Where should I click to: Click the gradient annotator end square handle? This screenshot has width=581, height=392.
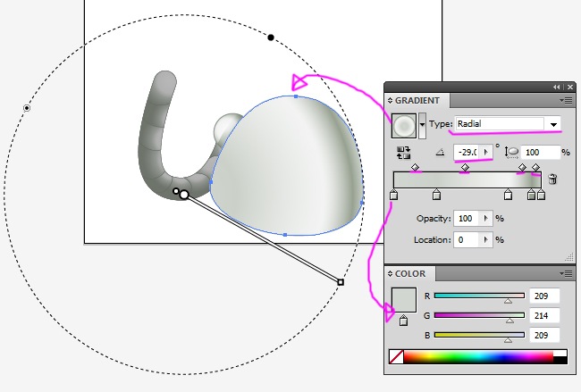pos(341,282)
